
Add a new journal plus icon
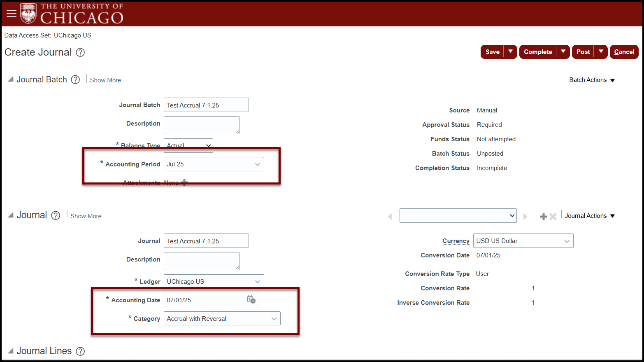click(544, 217)
